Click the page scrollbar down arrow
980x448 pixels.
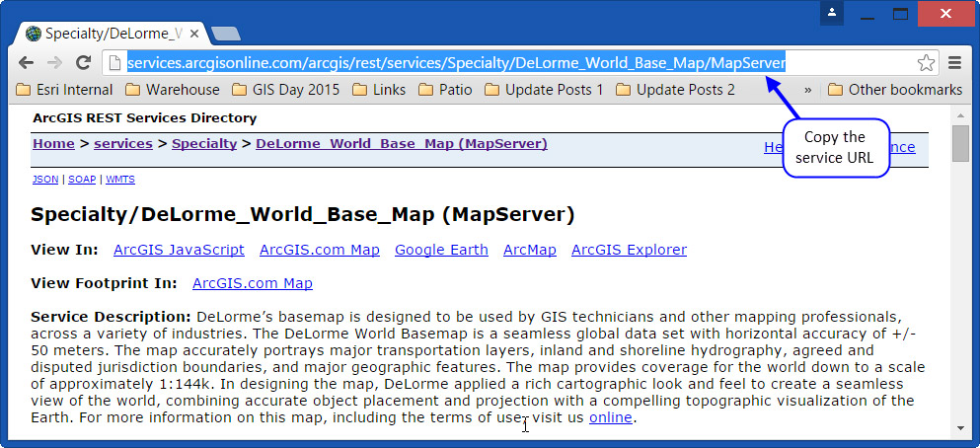[x=960, y=428]
